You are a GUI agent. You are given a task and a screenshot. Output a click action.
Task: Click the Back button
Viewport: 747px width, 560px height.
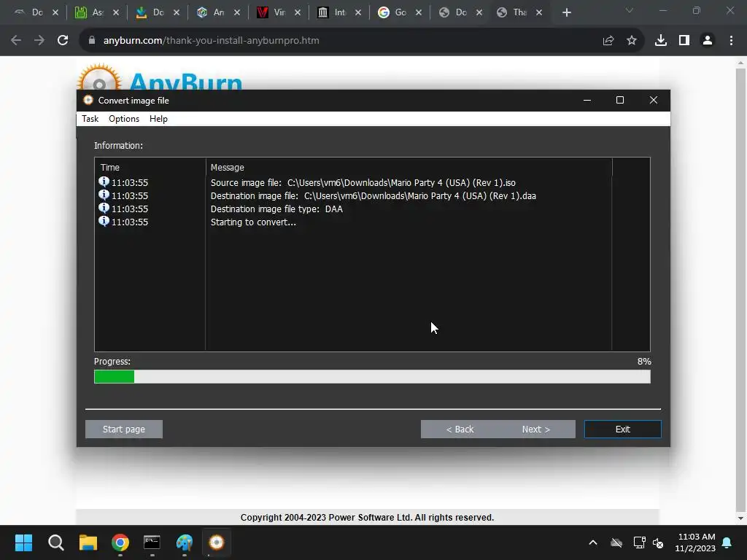pyautogui.click(x=460, y=429)
